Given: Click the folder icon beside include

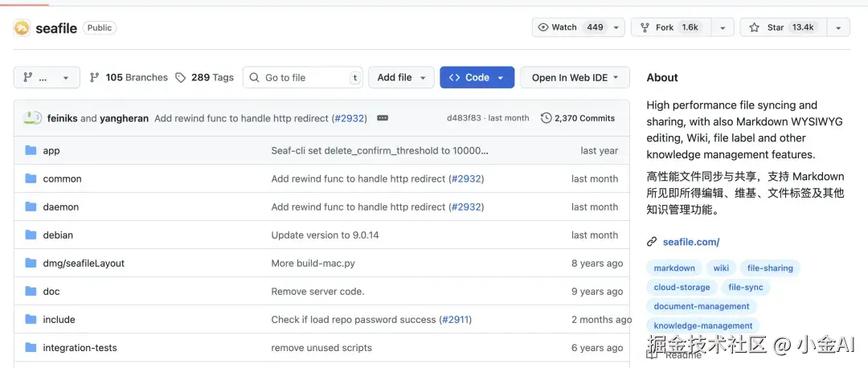Looking at the screenshot, I should [x=31, y=319].
